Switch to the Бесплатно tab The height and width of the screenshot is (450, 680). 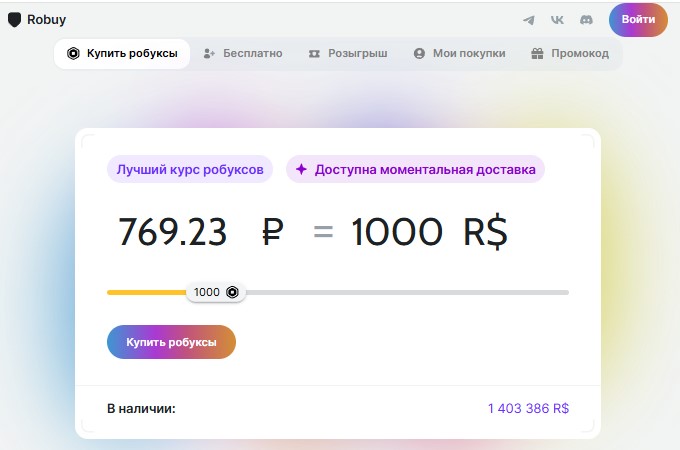(x=243, y=53)
